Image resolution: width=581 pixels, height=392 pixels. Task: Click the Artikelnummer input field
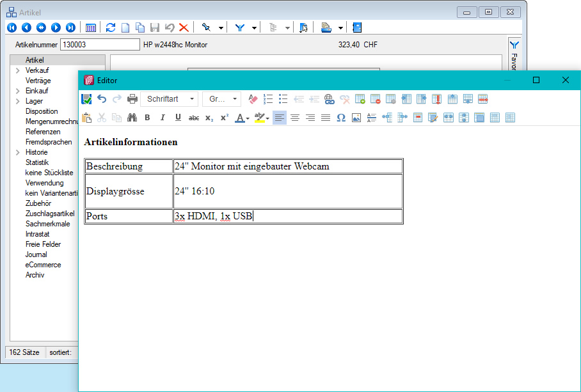[99, 45]
